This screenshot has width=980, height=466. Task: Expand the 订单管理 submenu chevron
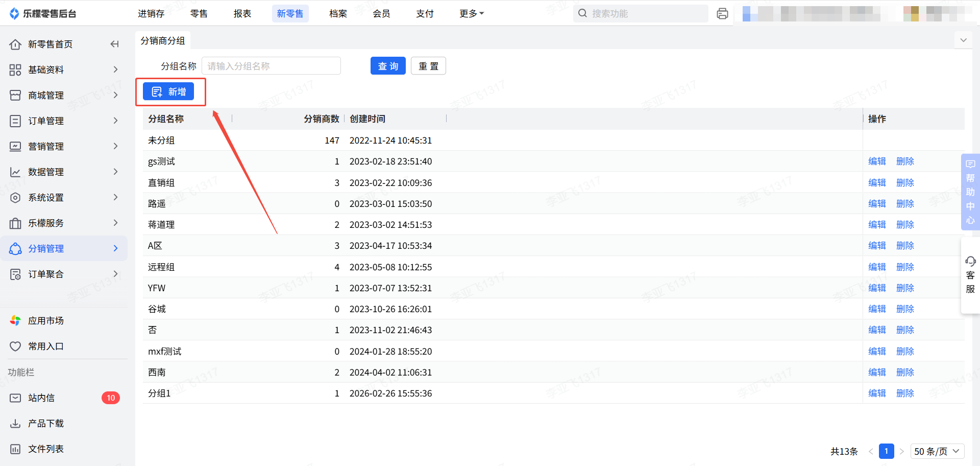[x=115, y=121]
